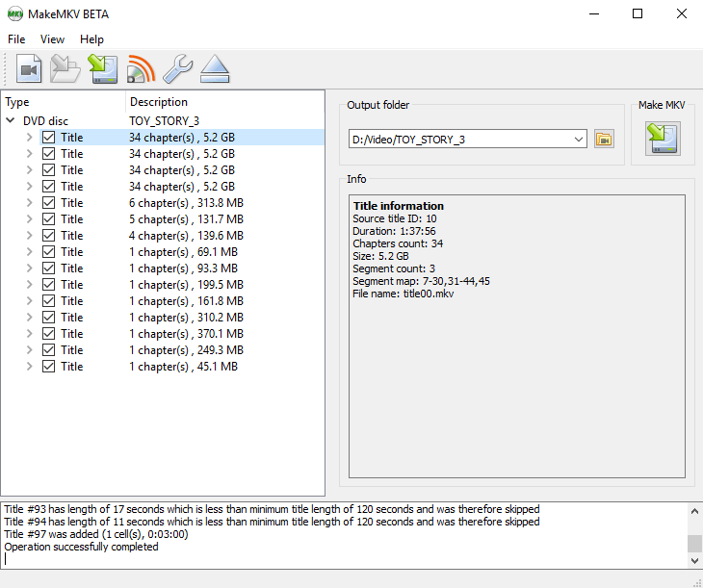Click the Eject disc toolbar icon
The image size is (703, 588).
(x=215, y=68)
